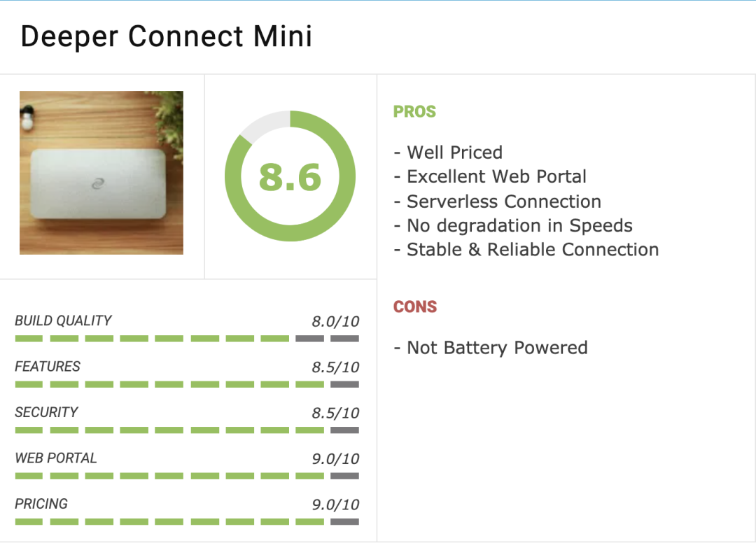Click the Features rating bar
Viewport: 756px width, 543px height.
[187, 384]
